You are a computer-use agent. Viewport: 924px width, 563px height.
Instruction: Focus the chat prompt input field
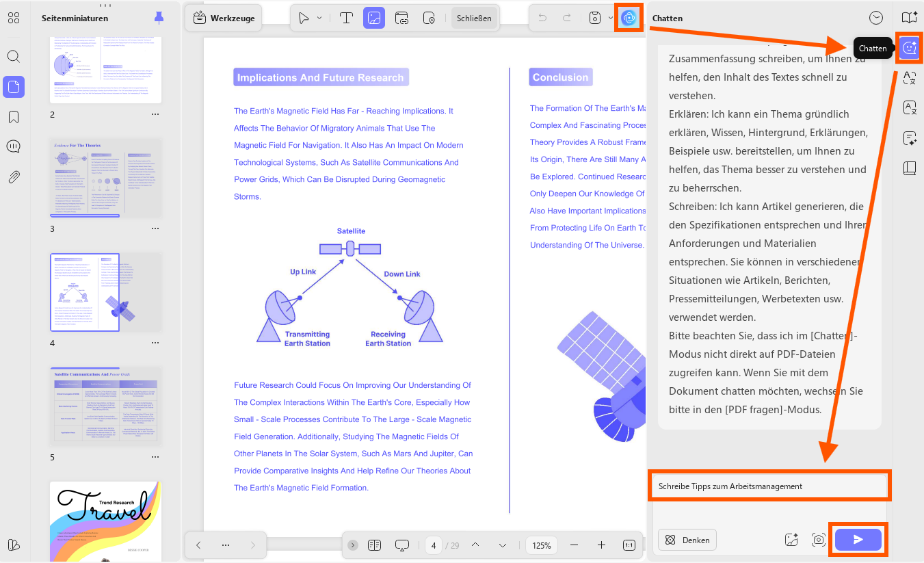click(769, 486)
